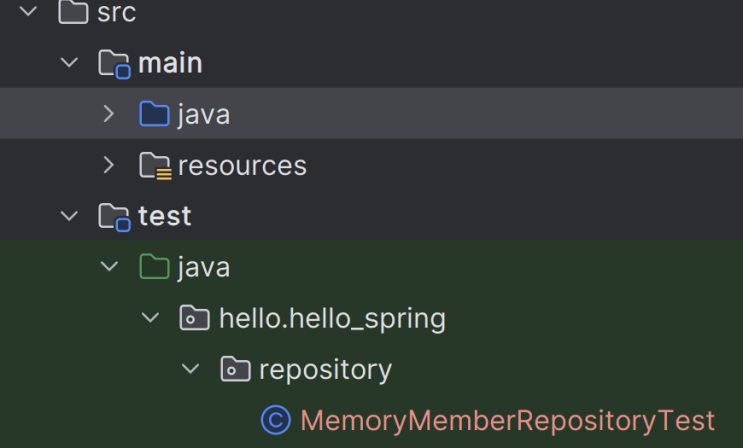Collapse the repository package chevron
The height and width of the screenshot is (448, 743).
(x=190, y=370)
